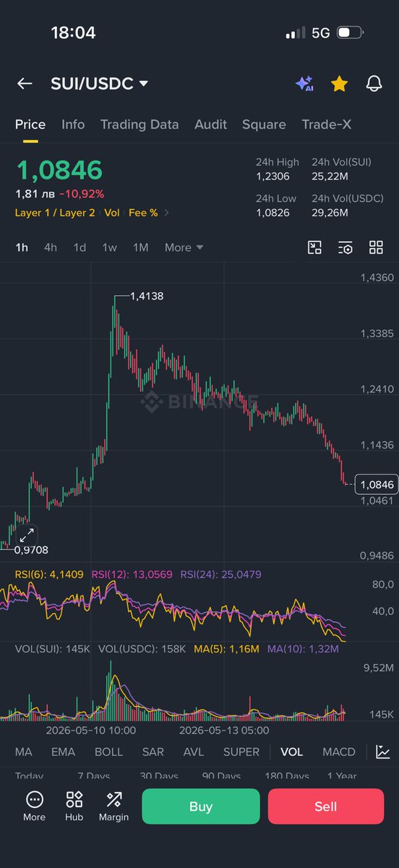Tap the battery status icon

click(349, 33)
